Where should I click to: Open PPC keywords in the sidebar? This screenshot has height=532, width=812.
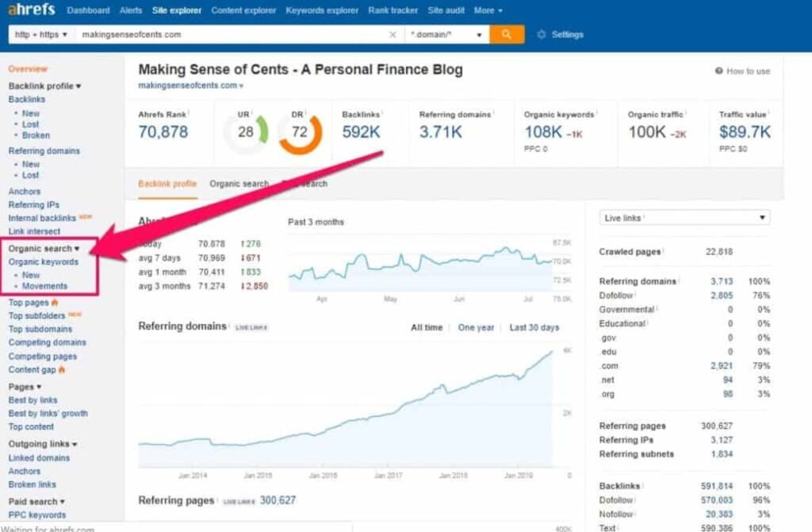(x=37, y=515)
